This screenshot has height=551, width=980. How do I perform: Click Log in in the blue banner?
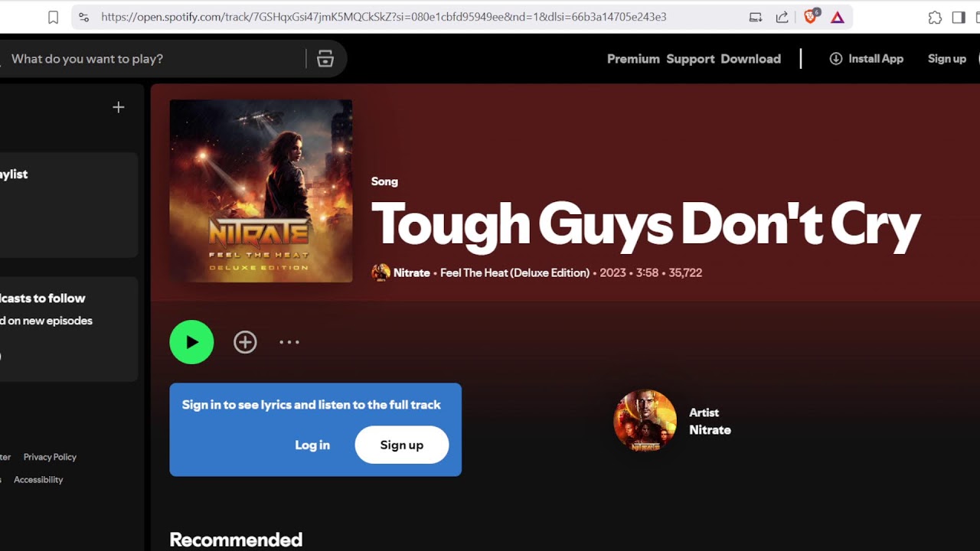(312, 445)
